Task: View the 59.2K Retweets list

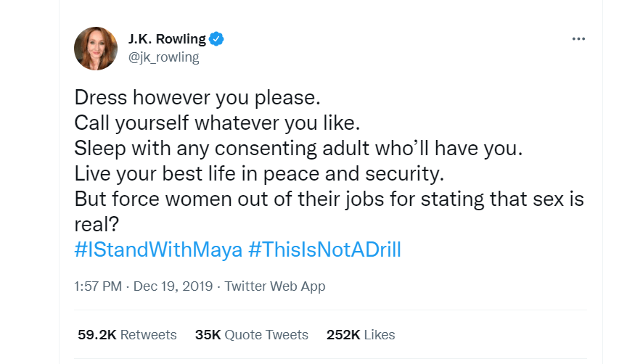Action: 127,335
